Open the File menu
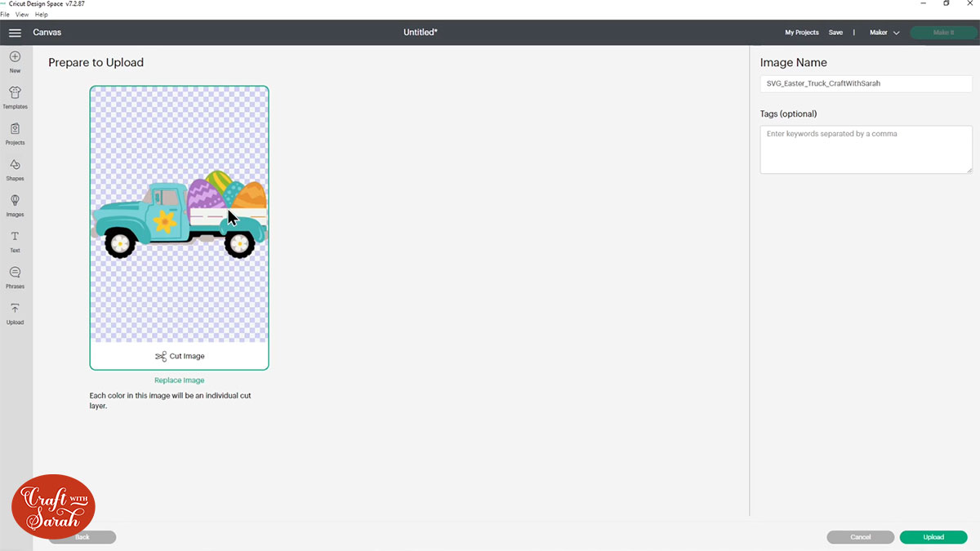Screen dimensions: 980x551 [x=6, y=14]
